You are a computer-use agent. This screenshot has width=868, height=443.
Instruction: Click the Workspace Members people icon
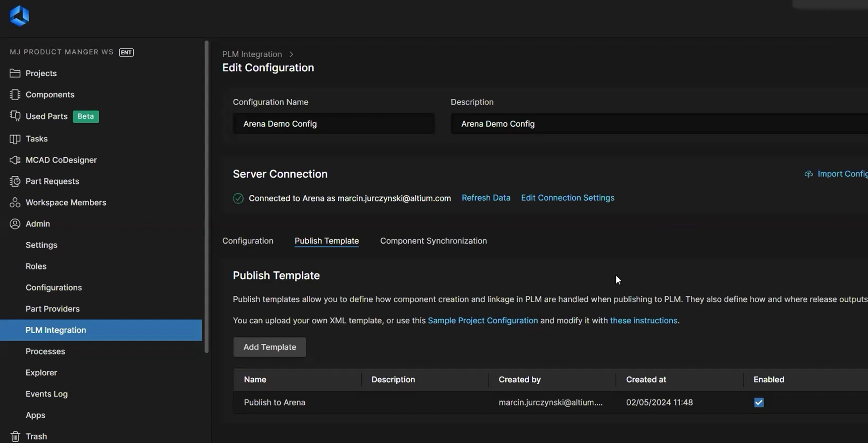click(x=15, y=202)
